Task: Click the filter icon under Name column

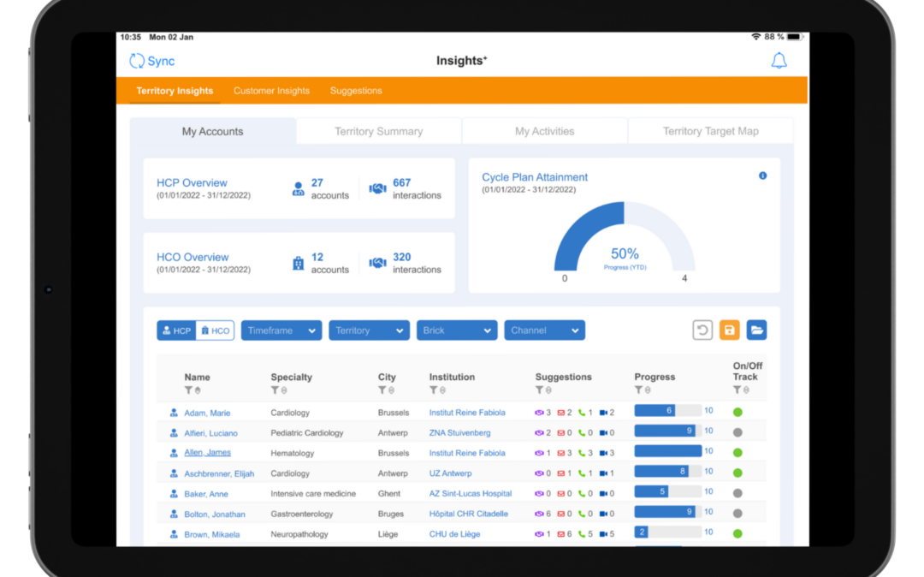Action: tap(188, 390)
